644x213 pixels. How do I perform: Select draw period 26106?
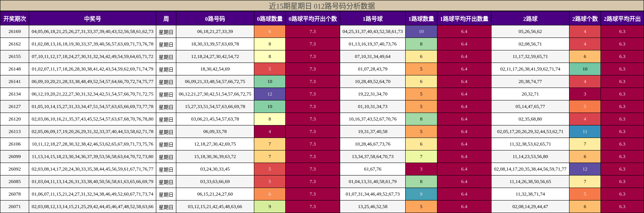(15, 144)
